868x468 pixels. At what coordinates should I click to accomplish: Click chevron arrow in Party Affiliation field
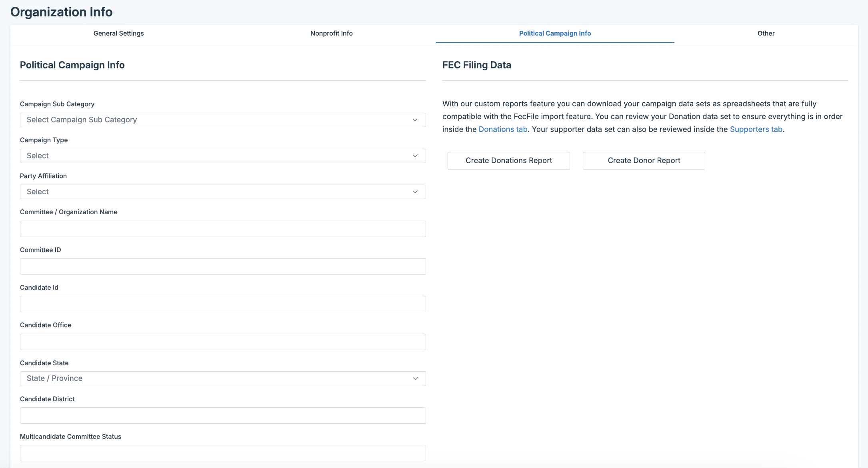coord(415,192)
